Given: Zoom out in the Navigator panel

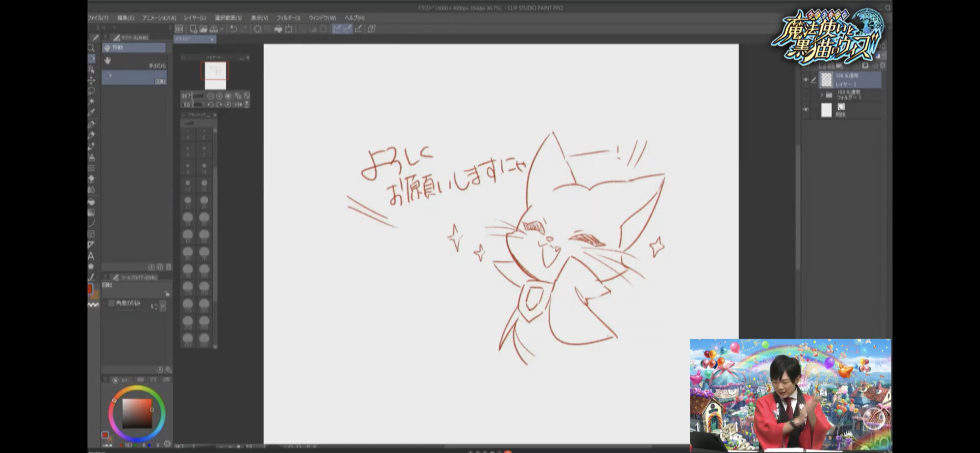Looking at the screenshot, I should 210,96.
